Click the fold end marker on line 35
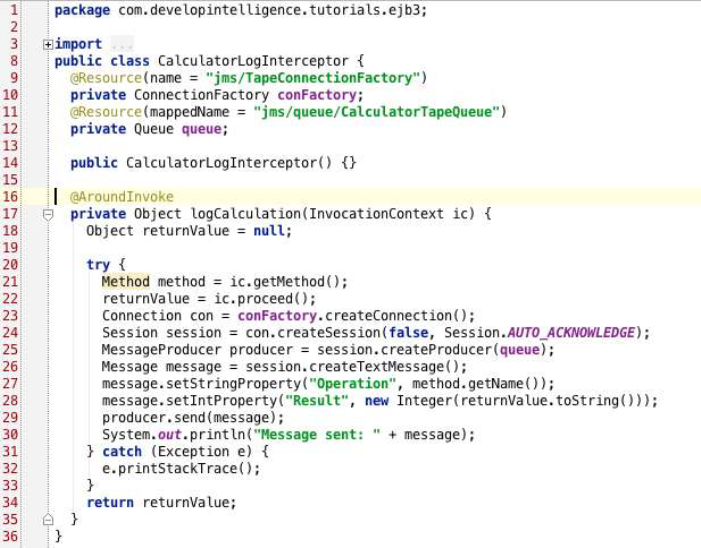This screenshot has width=701, height=548. [x=48, y=520]
